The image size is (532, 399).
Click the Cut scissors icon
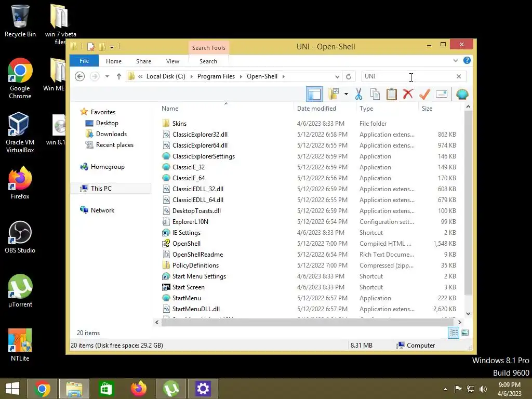click(x=358, y=94)
